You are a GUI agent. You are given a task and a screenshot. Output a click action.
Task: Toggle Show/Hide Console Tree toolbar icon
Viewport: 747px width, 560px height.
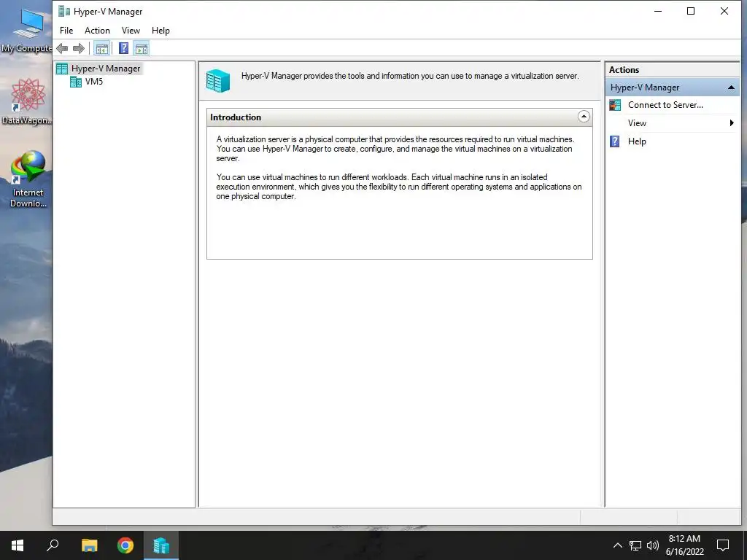101,48
